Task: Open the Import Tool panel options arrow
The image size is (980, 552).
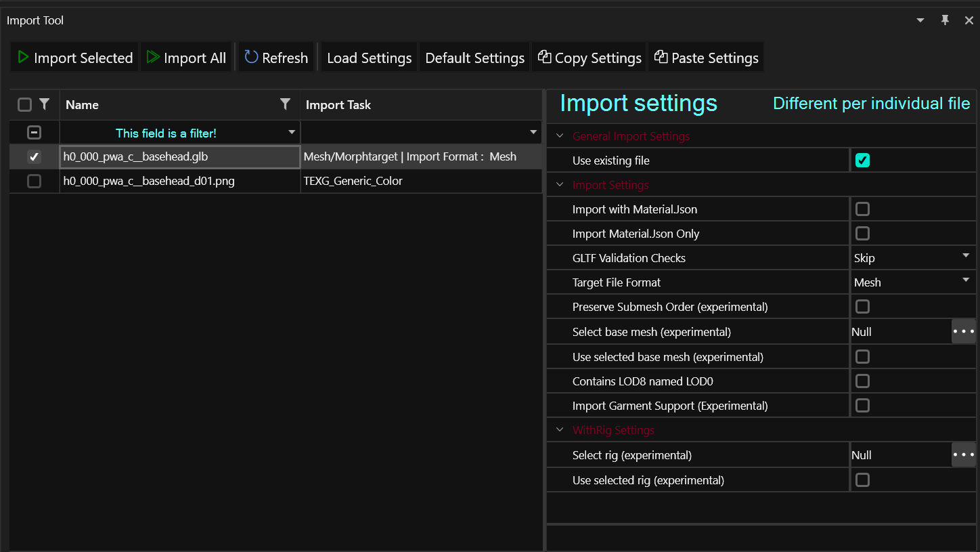Action: point(920,20)
